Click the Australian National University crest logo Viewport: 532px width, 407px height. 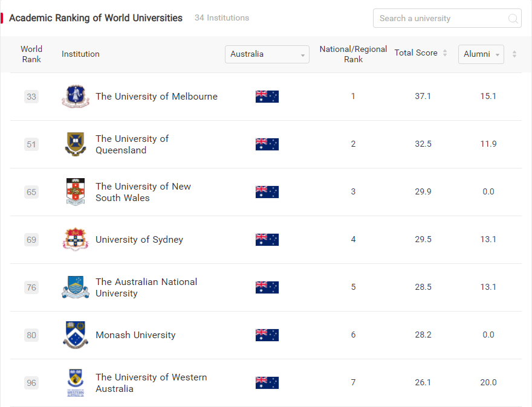click(76, 287)
